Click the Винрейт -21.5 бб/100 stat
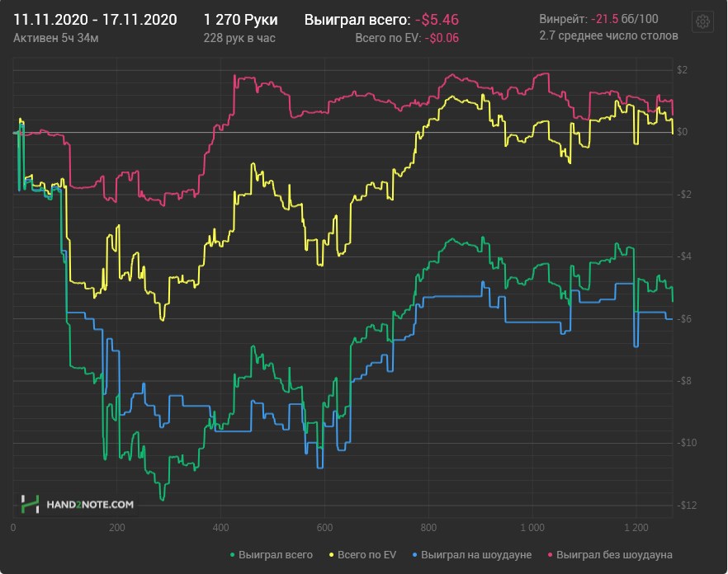Viewport: 728px width, 574px height. pyautogui.click(x=598, y=18)
